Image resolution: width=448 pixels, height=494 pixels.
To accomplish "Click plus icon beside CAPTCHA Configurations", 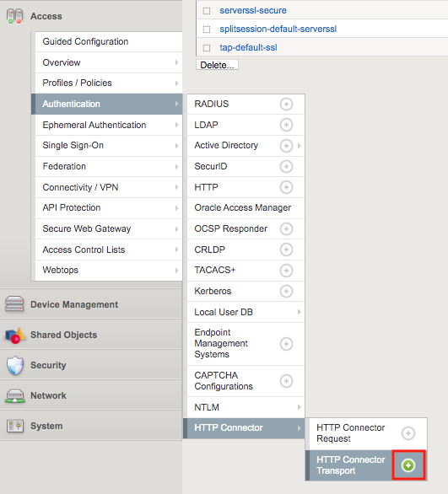I will (286, 381).
